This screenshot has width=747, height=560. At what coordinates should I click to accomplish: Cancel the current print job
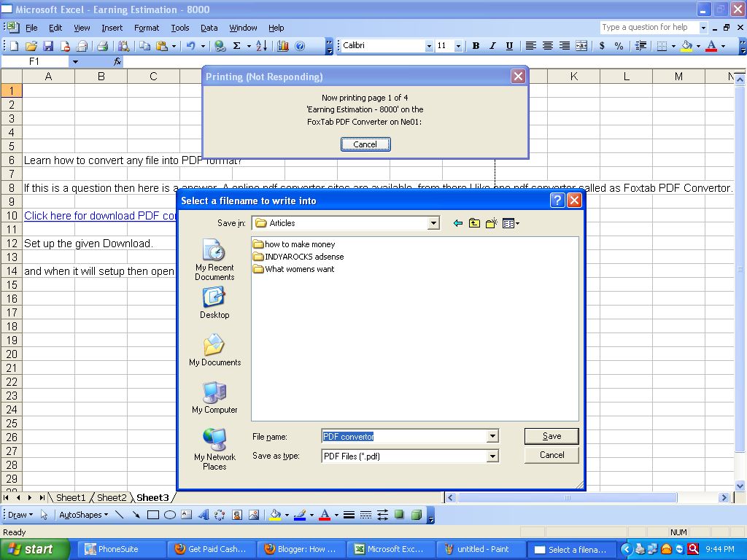[365, 144]
